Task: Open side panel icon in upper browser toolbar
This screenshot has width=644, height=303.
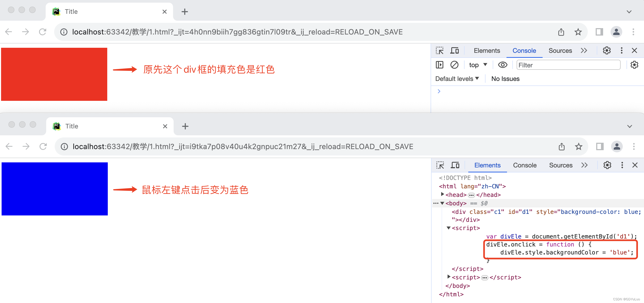Action: pyautogui.click(x=599, y=32)
